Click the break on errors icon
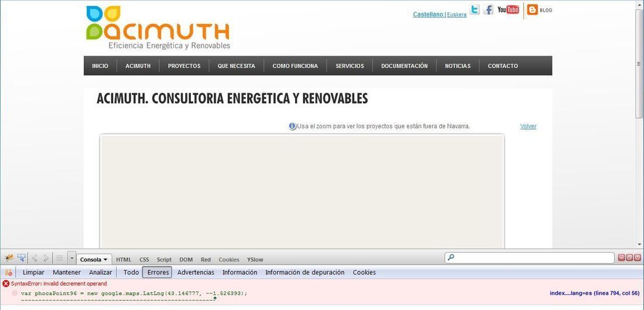Screen dimensions: 644x310 (8, 272)
